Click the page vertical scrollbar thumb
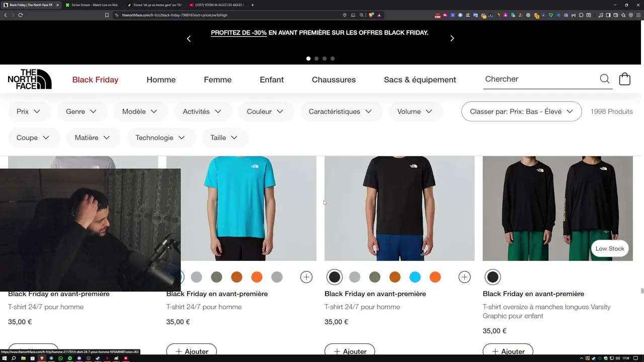 [x=641, y=292]
